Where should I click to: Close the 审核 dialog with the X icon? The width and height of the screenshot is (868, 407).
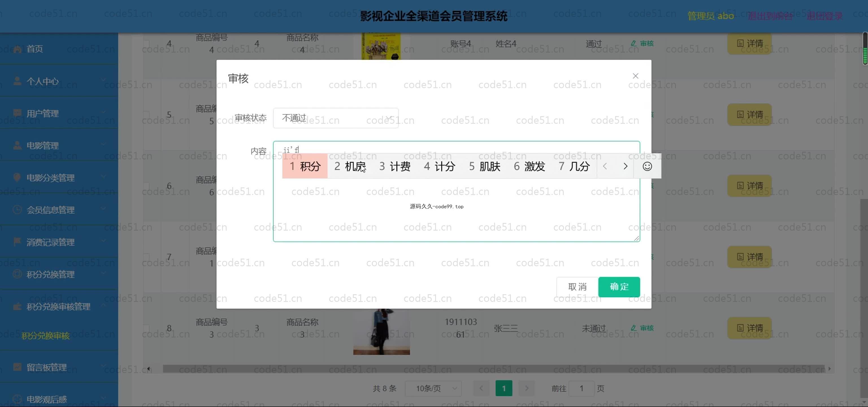(635, 76)
